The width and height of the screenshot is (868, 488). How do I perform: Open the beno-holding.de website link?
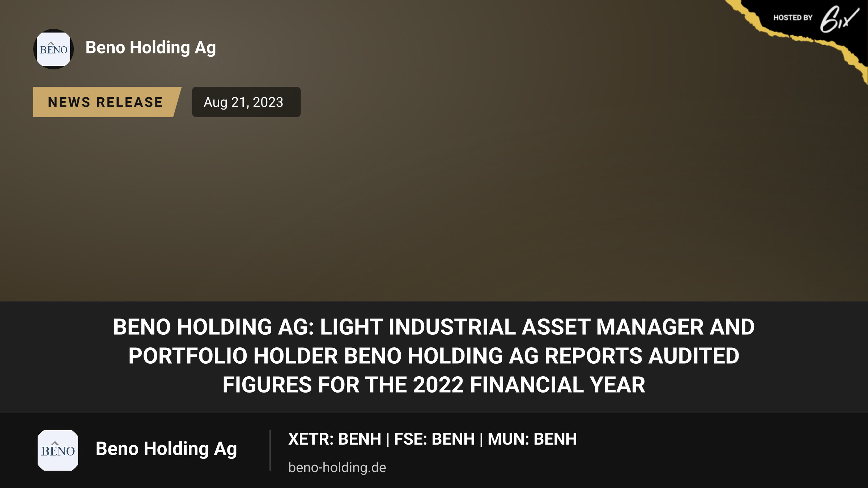click(x=337, y=467)
